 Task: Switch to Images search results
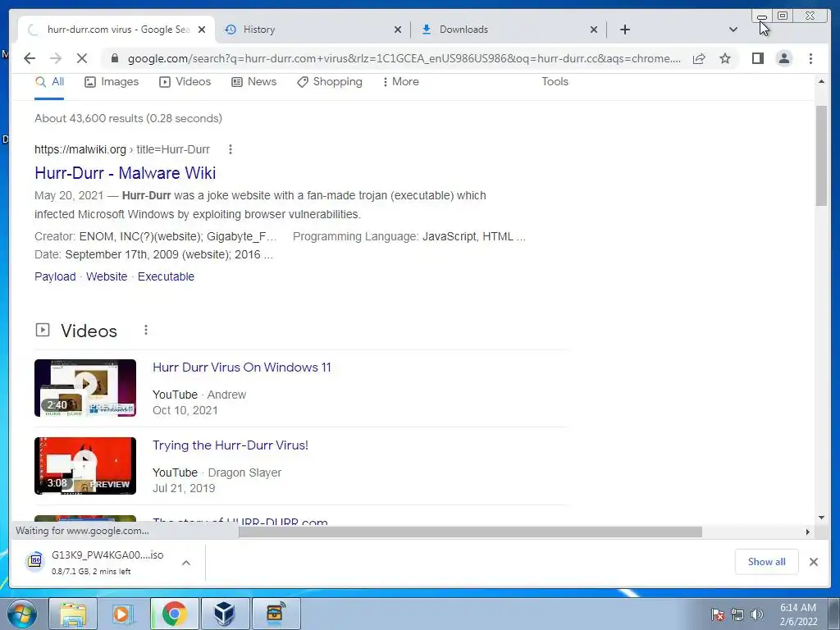112,82
